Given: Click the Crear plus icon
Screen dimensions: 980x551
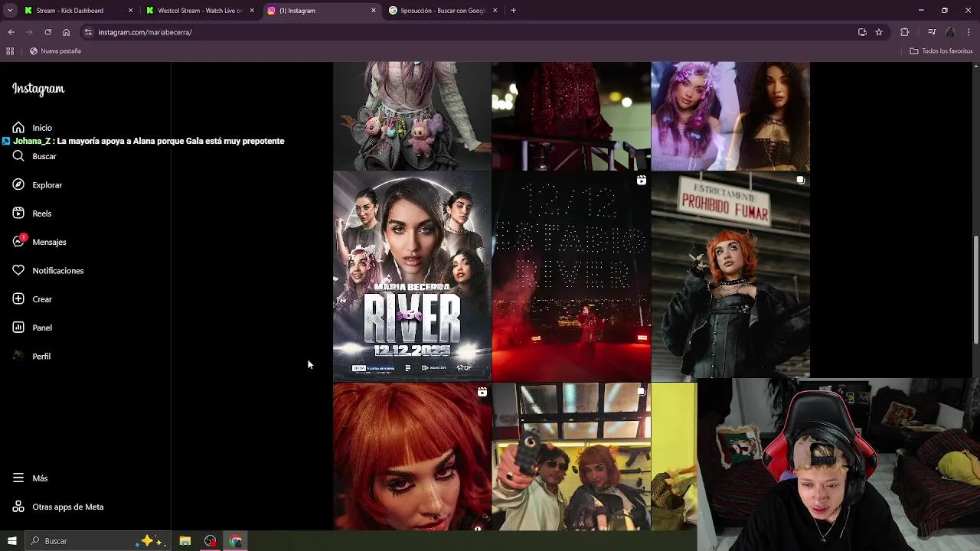Looking at the screenshot, I should tap(18, 299).
